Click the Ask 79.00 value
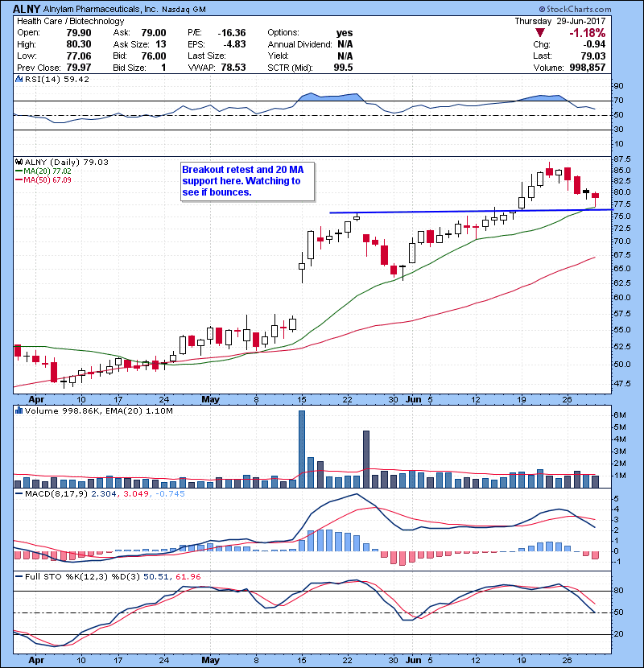The width and height of the screenshot is (644, 668). (154, 33)
